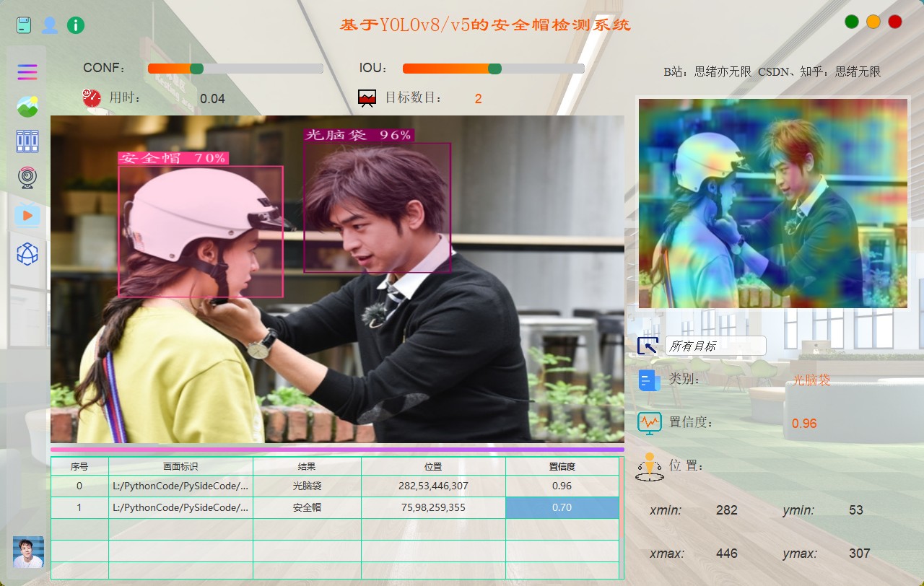Click the 282,53,446,307 position cell
The width and height of the screenshot is (924, 586).
click(433, 486)
